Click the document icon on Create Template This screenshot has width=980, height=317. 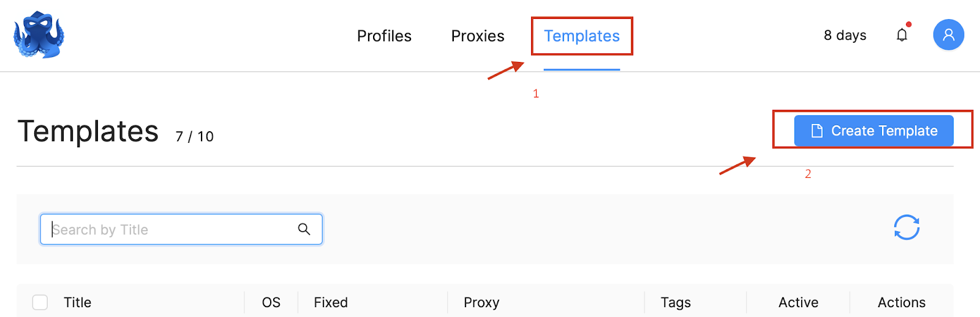pos(816,131)
